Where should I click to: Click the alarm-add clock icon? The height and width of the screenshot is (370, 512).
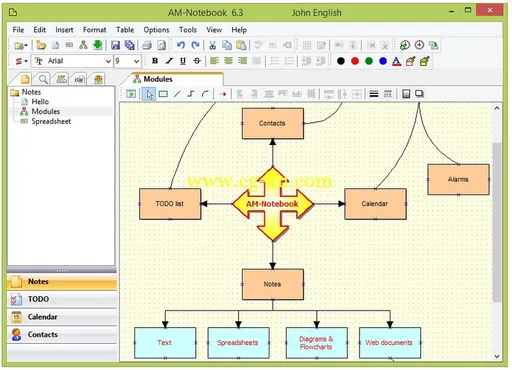405,45
